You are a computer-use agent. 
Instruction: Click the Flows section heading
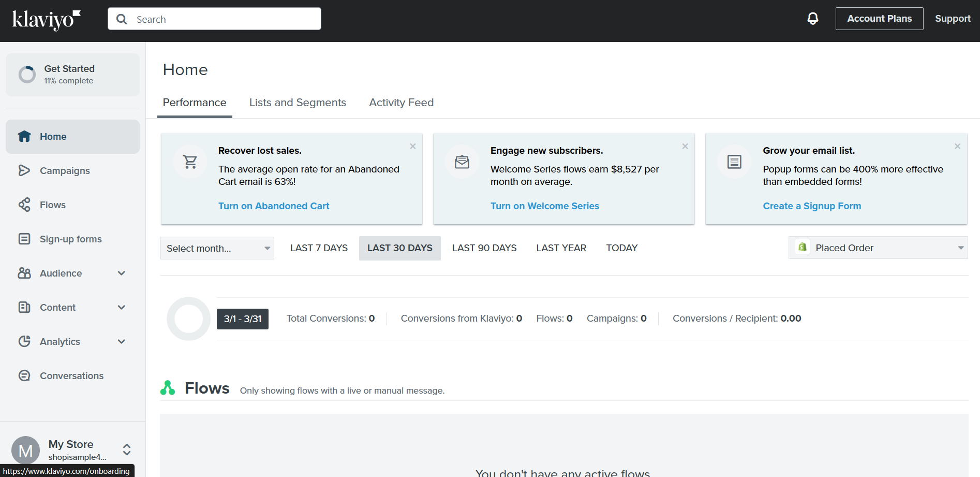point(207,388)
